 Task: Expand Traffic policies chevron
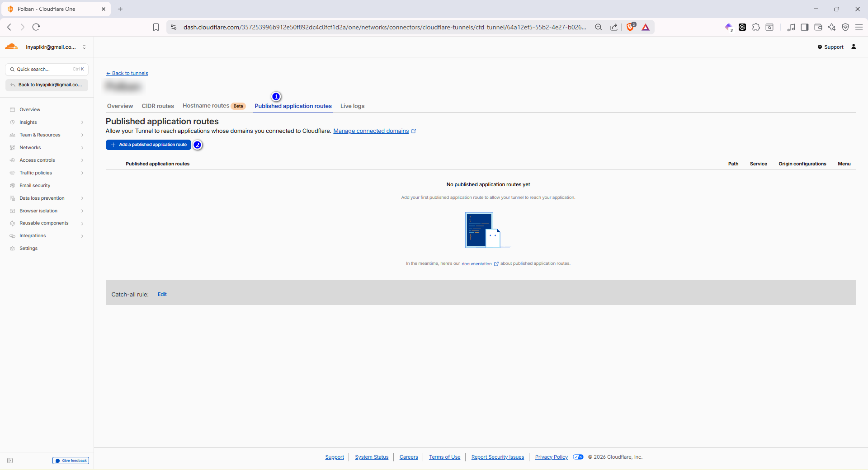point(82,173)
